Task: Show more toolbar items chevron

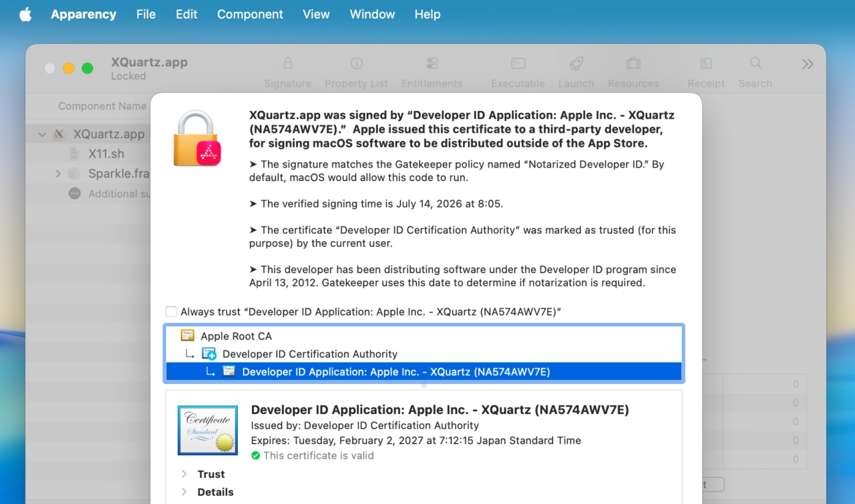Action: (808, 64)
